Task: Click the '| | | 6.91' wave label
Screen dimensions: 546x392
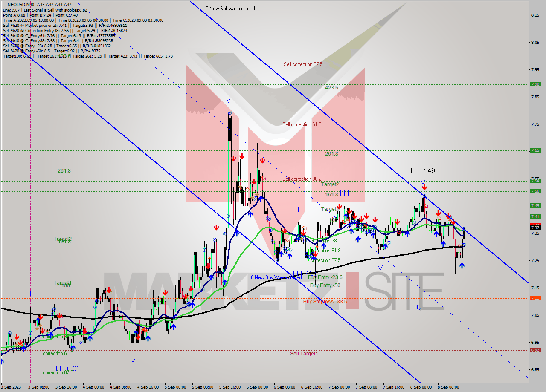Action: click(68, 369)
